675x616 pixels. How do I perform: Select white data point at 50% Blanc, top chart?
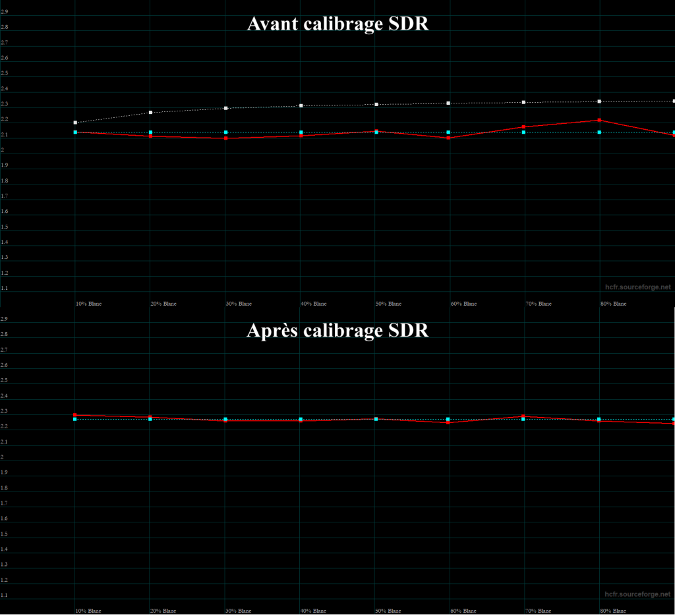click(376, 105)
